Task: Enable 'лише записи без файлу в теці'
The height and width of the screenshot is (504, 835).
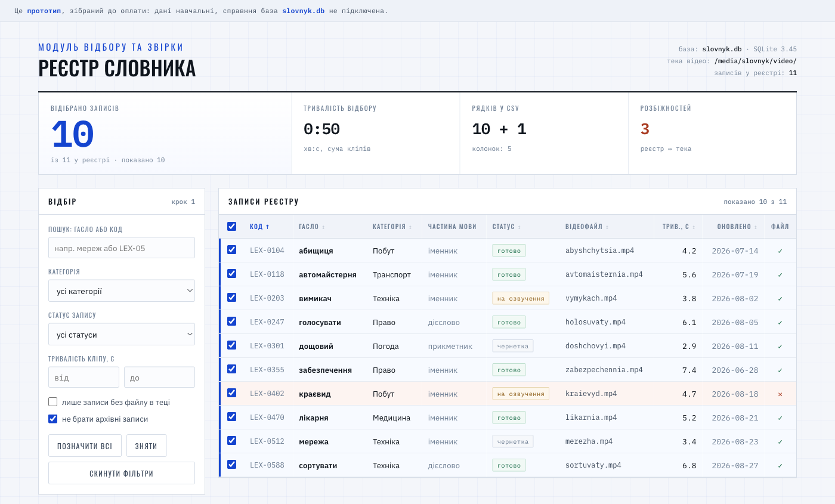Action: [52, 402]
